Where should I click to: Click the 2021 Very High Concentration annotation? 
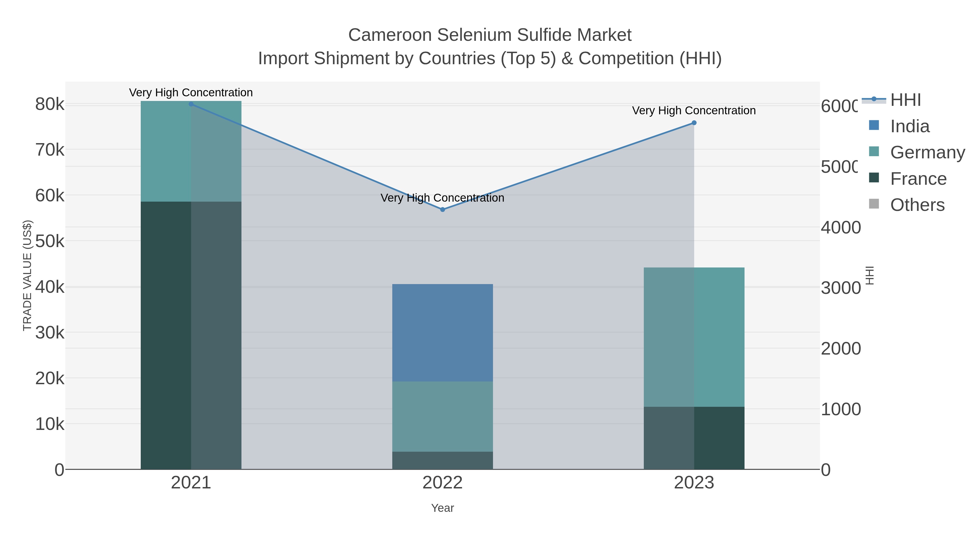[x=191, y=93]
